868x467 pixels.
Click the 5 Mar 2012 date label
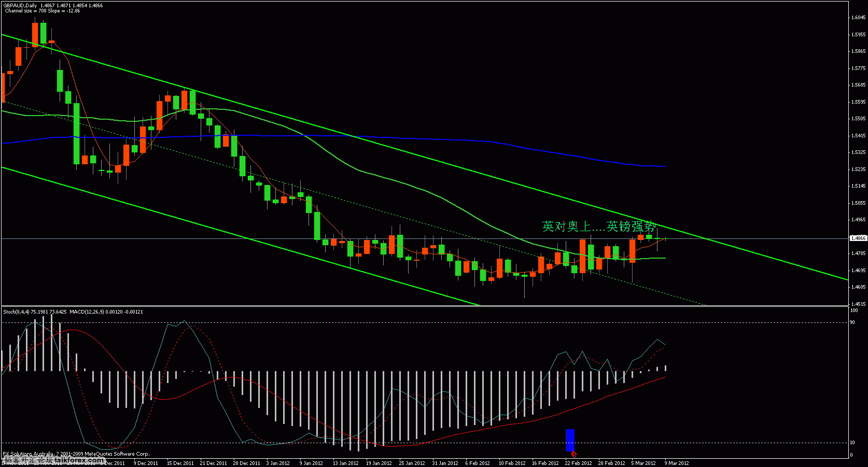pos(643,463)
